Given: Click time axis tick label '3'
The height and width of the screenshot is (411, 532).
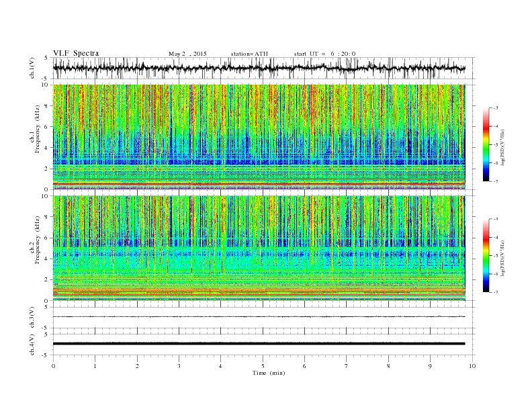Looking at the screenshot, I should 179,366.
